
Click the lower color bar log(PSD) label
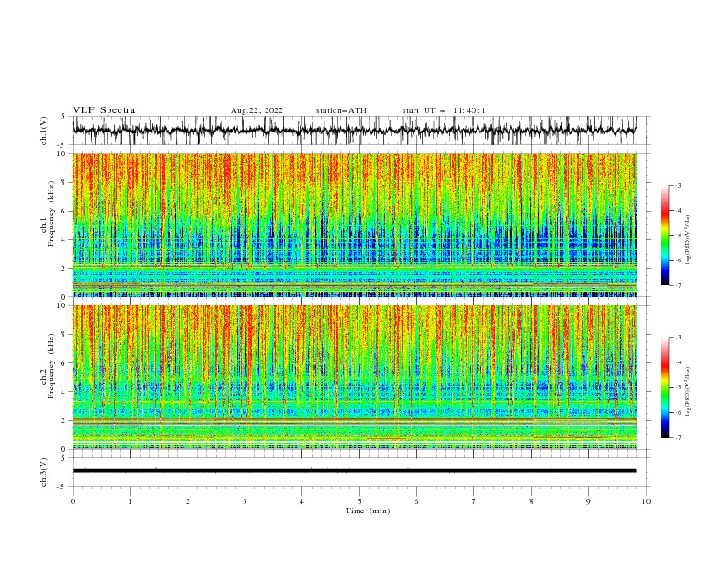click(x=688, y=391)
